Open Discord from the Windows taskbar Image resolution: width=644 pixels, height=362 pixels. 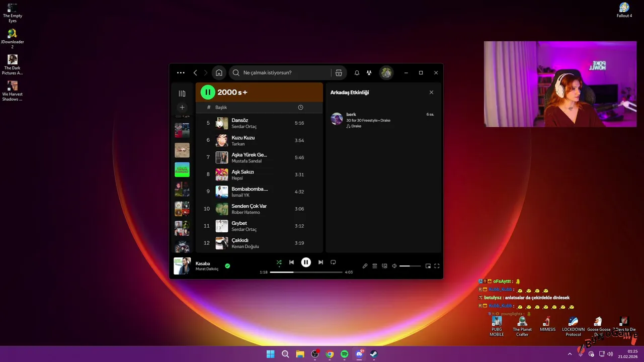pyautogui.click(x=360, y=354)
